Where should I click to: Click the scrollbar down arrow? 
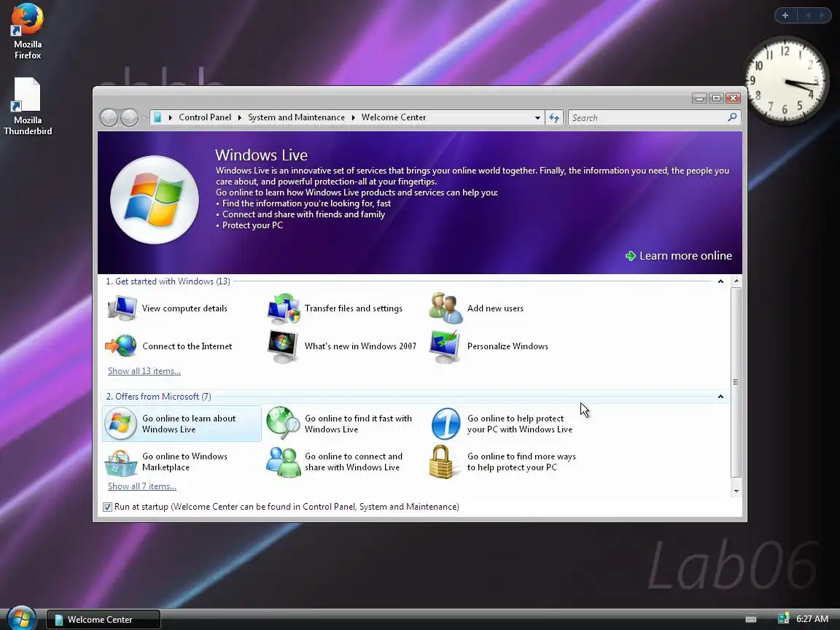[x=736, y=491]
